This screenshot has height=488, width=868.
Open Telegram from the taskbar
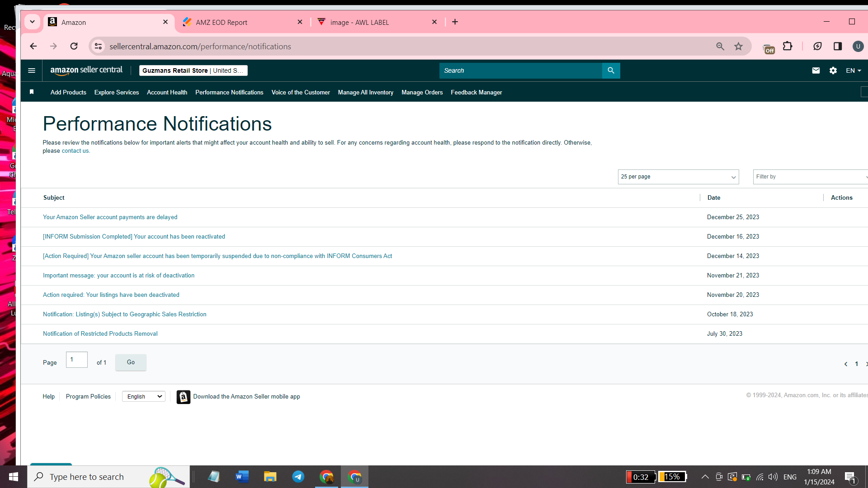[x=298, y=477]
